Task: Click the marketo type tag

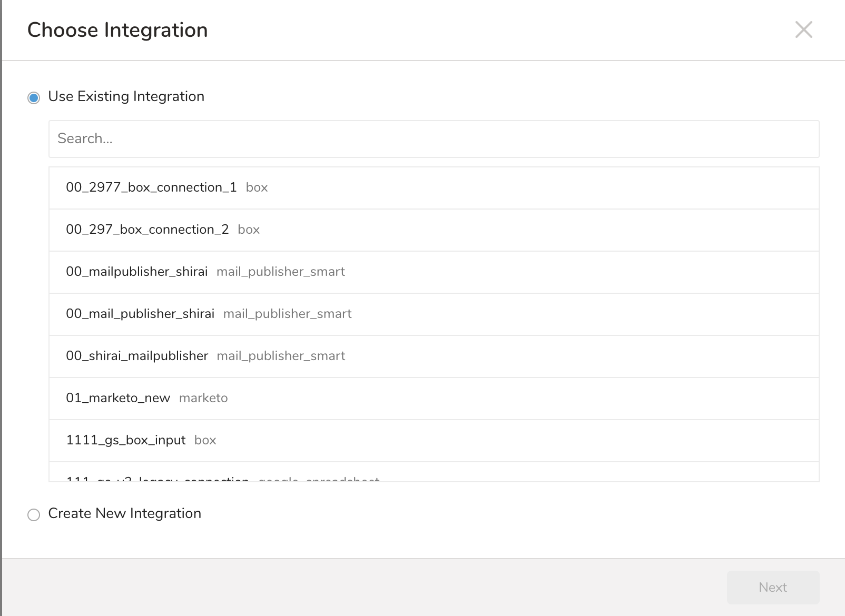Action: point(203,399)
